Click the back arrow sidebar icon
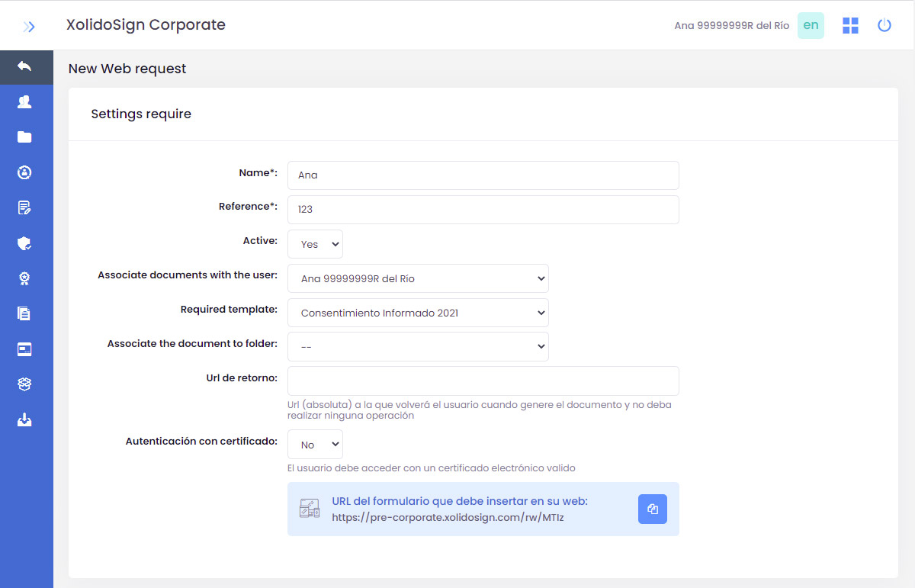 coord(24,66)
